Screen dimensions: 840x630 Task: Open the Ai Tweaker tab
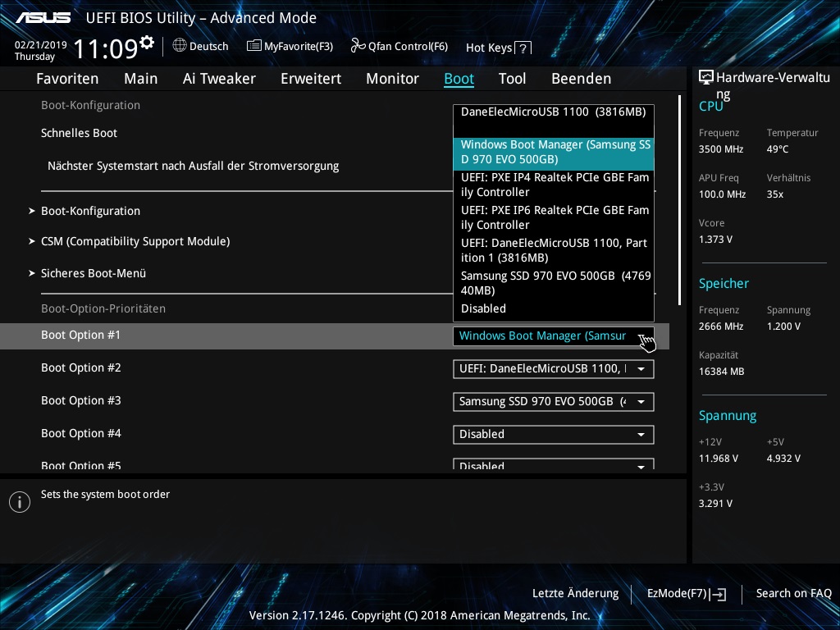point(219,79)
